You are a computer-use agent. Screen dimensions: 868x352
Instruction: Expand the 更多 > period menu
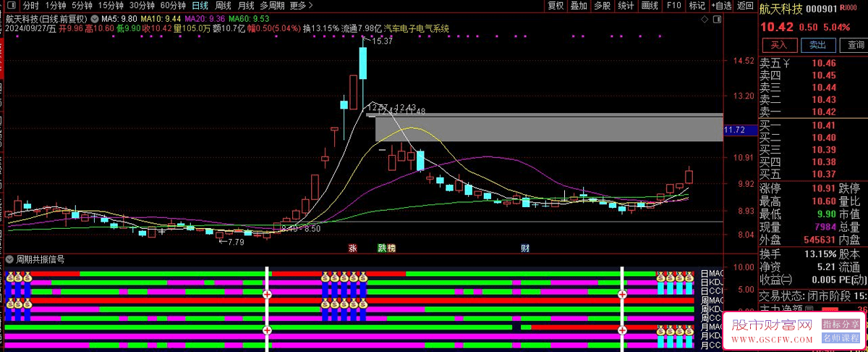[301, 5]
